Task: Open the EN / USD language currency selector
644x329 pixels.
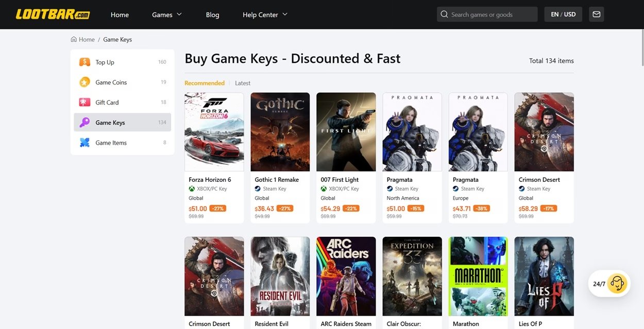Action: (x=563, y=14)
